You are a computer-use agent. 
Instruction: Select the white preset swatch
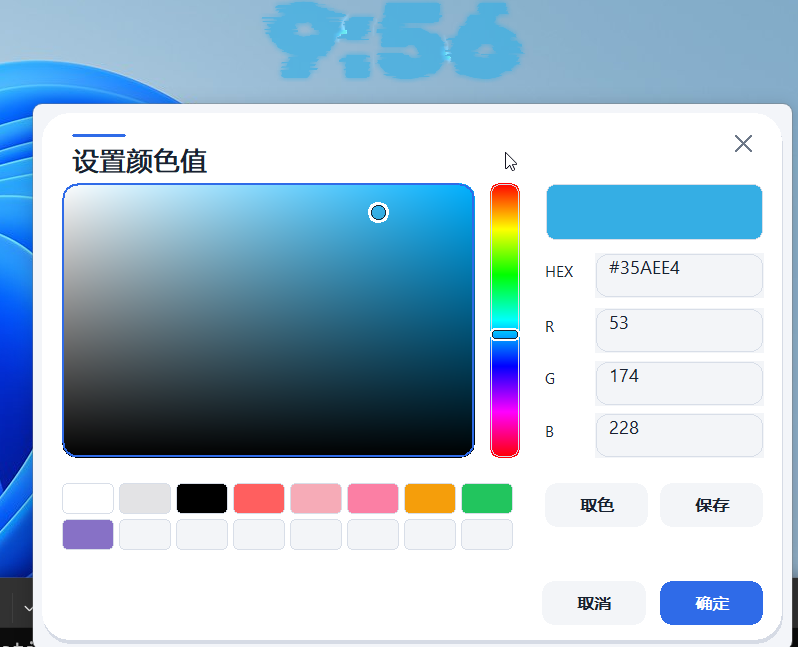click(x=88, y=498)
